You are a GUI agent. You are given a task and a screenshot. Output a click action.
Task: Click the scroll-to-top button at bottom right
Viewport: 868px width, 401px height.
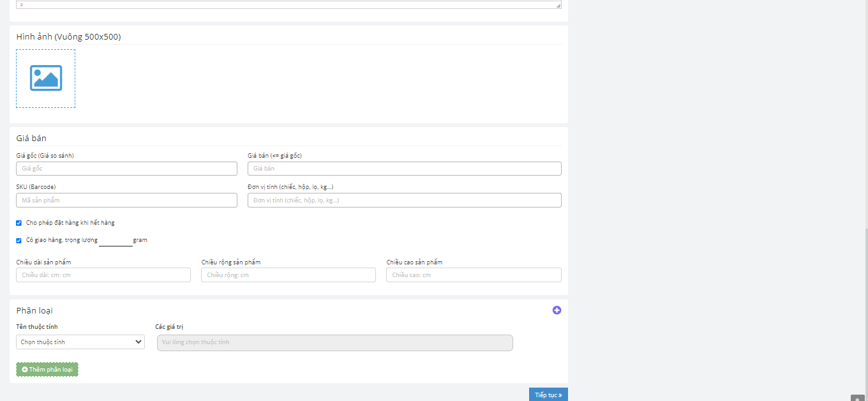[x=857, y=398]
